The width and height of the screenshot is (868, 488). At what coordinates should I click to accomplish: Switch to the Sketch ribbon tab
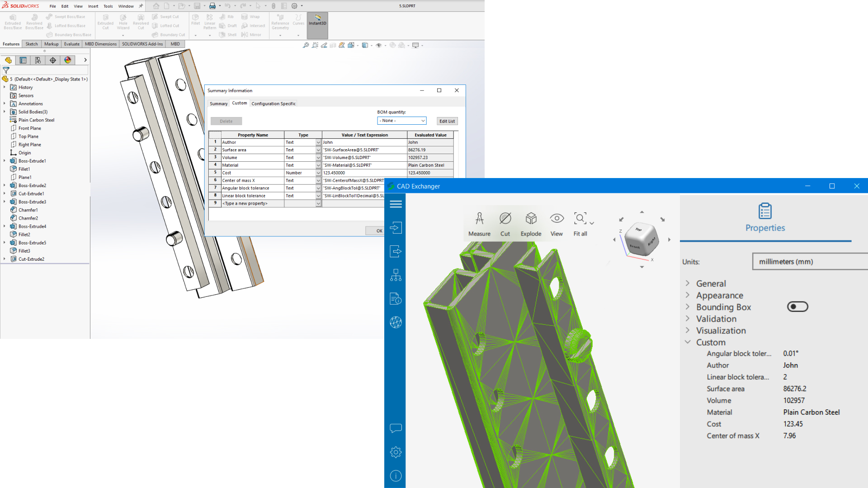[32, 44]
